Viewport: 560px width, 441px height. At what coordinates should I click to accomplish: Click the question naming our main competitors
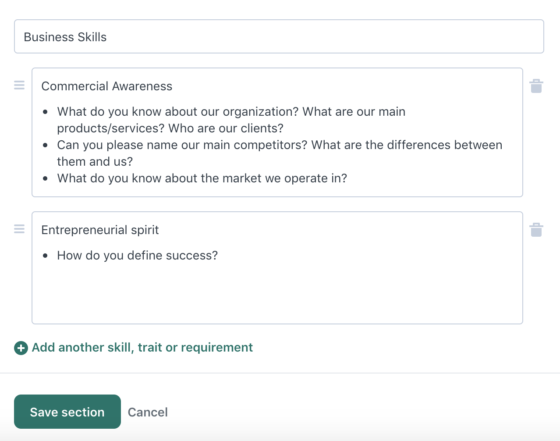pos(280,153)
